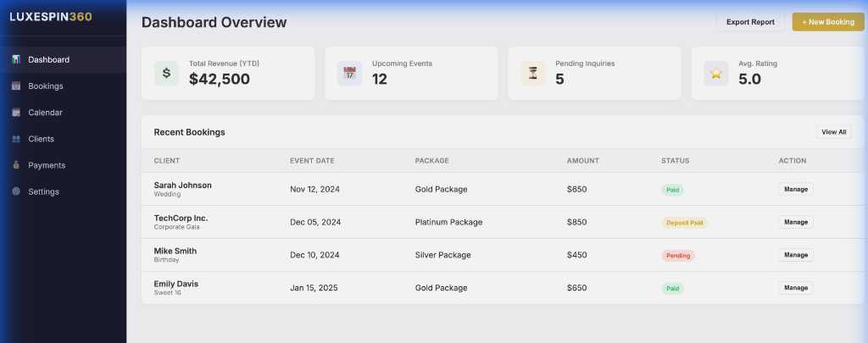Go to the Calendar section
Viewport: 868px width, 343px height.
(x=63, y=113)
